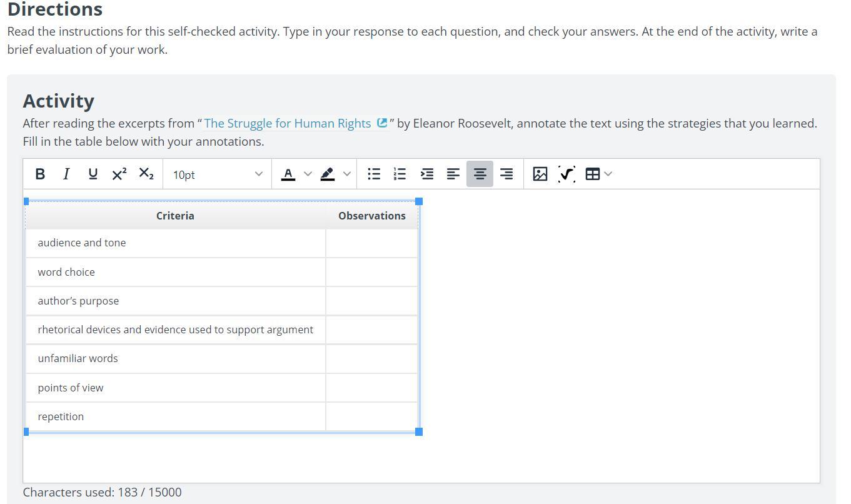This screenshot has height=504, width=851.
Task: Apply the highlight color button
Action: tap(328, 174)
